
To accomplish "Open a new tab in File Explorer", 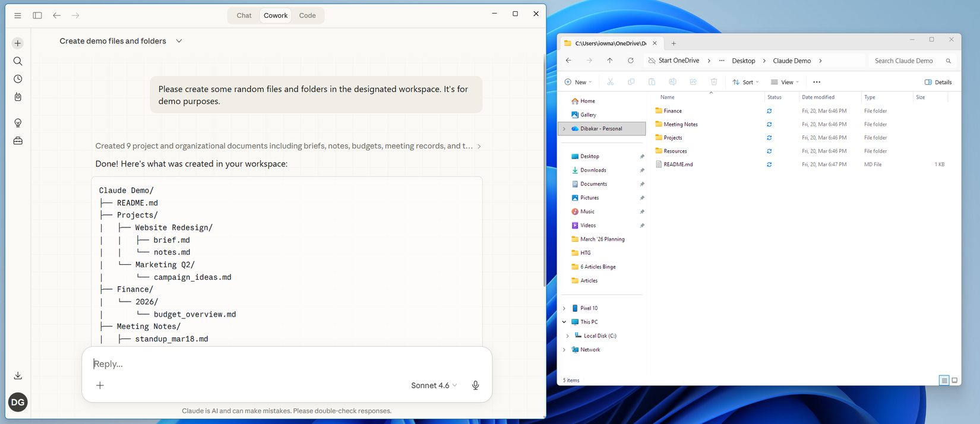I will [674, 43].
